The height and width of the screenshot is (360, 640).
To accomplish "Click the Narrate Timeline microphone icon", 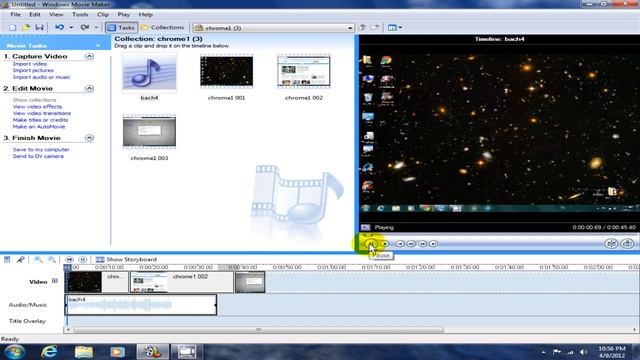I will tap(20, 260).
